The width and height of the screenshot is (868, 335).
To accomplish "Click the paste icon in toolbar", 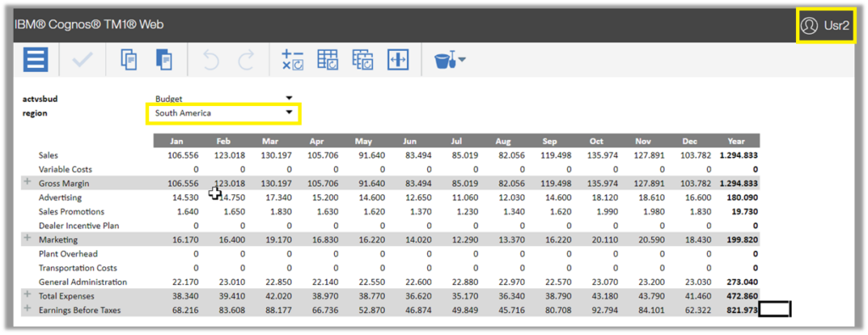I will pos(164,60).
